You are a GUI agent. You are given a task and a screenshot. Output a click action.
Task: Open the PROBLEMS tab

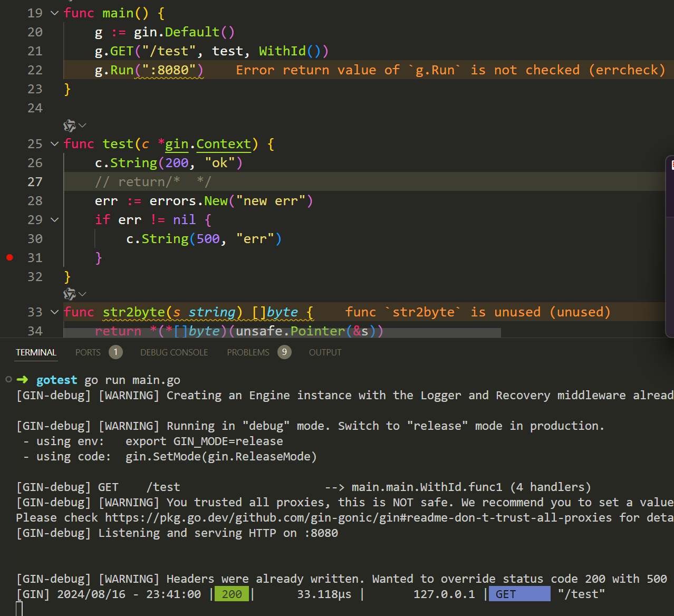click(248, 352)
